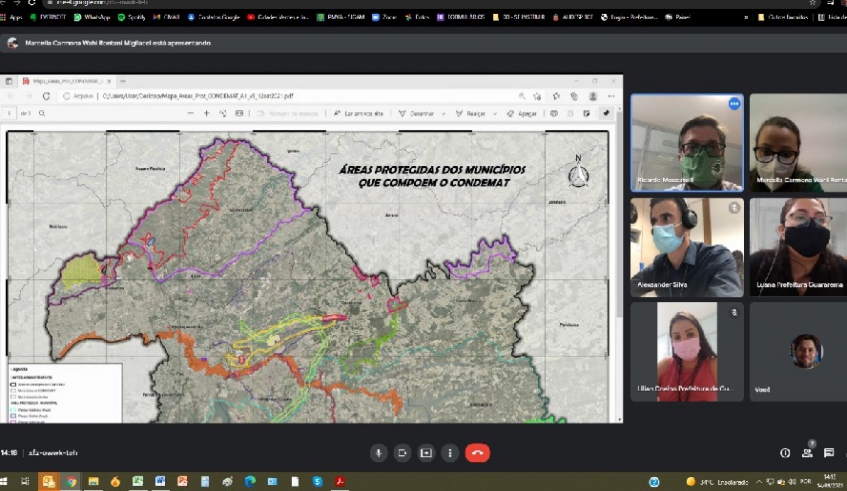Open the meeting details info icon
Image resolution: width=847 pixels, height=491 pixels.
click(785, 453)
